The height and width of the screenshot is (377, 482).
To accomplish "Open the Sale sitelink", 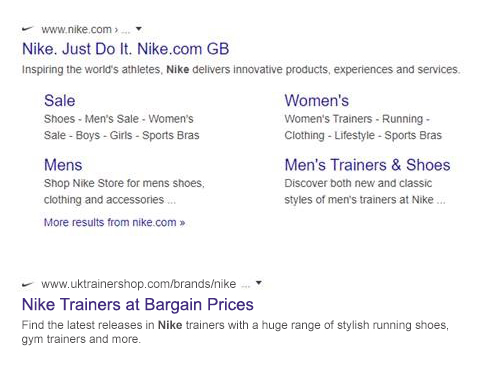I will [x=60, y=101].
